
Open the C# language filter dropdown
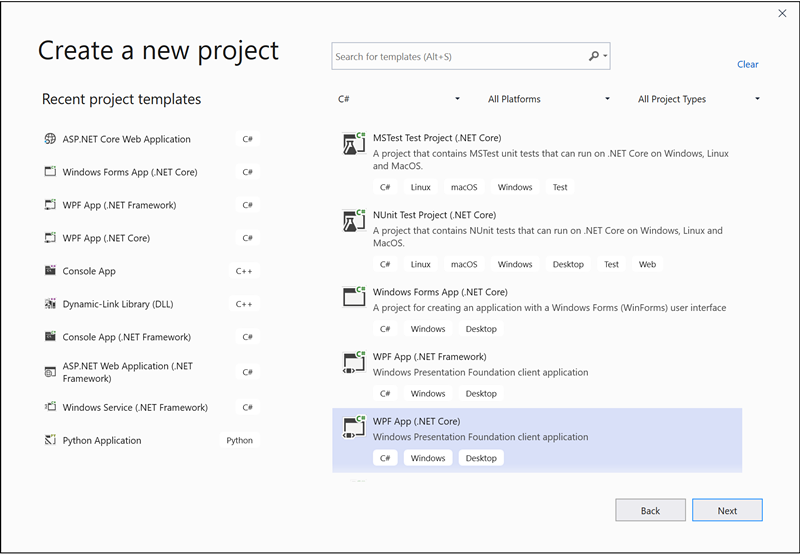[399, 99]
